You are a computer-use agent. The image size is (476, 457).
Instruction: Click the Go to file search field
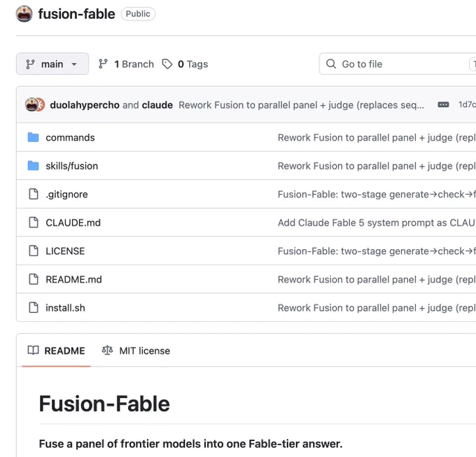click(x=398, y=64)
